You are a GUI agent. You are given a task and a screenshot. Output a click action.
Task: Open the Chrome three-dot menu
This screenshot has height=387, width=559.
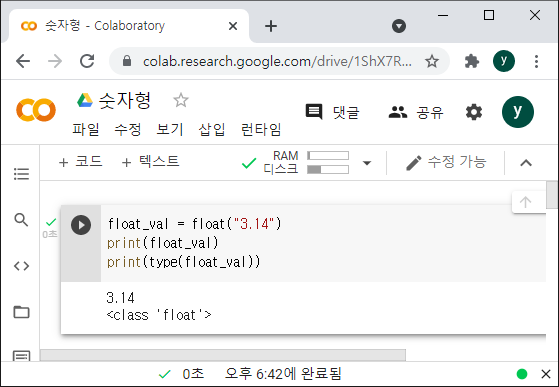click(x=536, y=61)
